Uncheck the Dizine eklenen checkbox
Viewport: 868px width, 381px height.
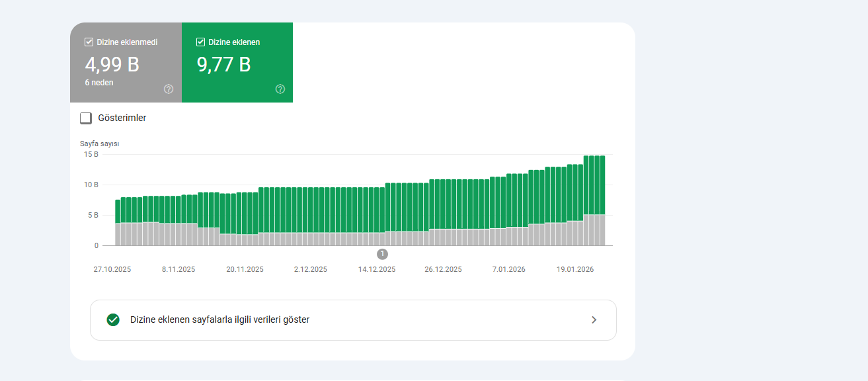point(200,42)
